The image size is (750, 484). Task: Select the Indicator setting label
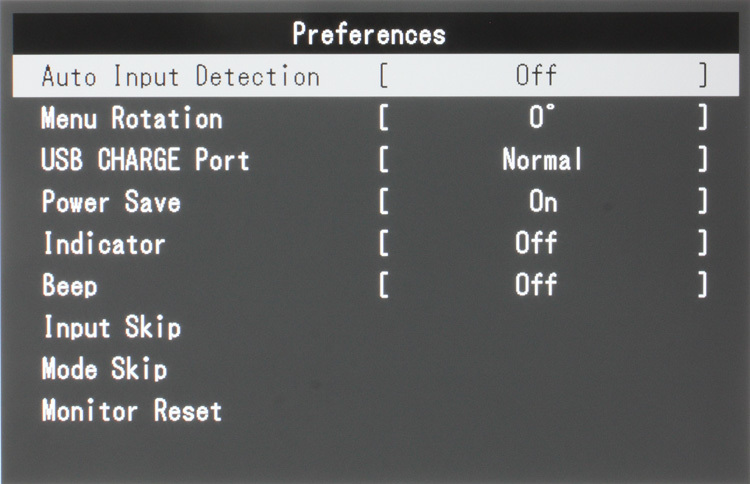(x=103, y=244)
